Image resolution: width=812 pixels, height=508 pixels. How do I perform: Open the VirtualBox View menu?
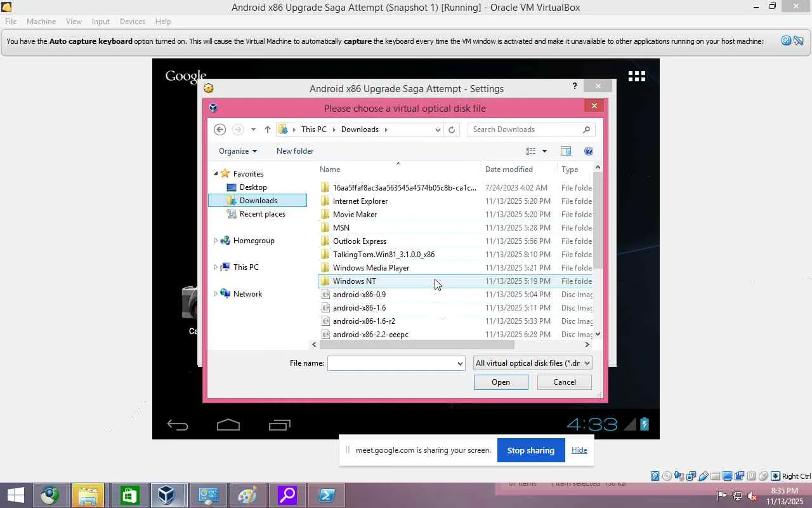pos(74,22)
